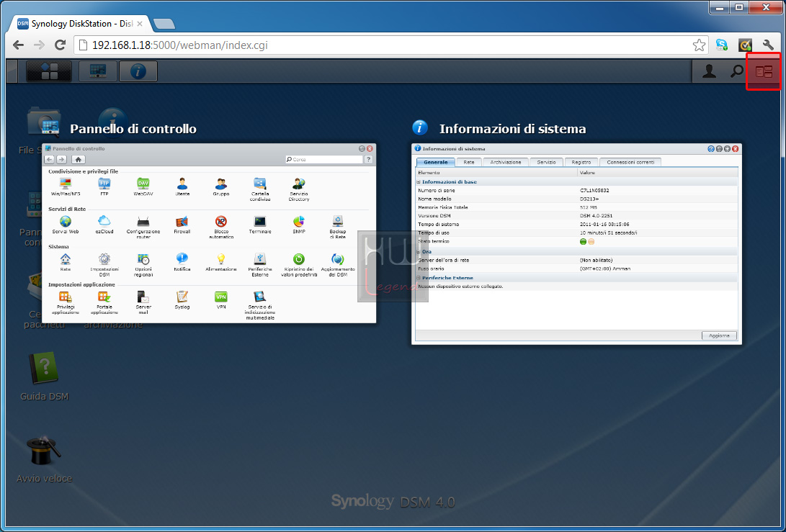Click the Aggiorna button
Screen dimensions: 786x532
(719, 335)
